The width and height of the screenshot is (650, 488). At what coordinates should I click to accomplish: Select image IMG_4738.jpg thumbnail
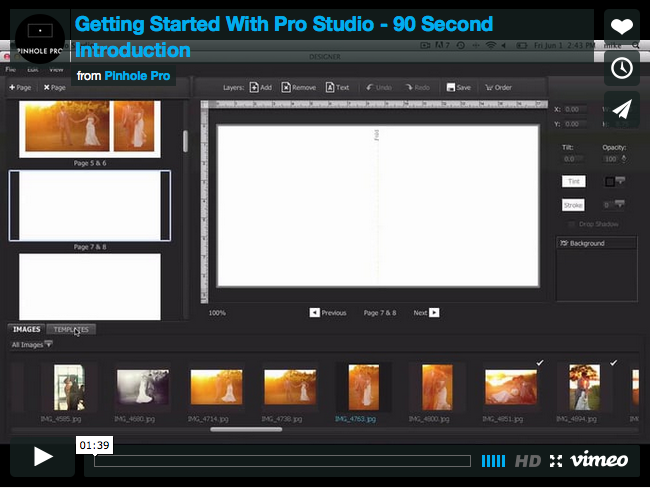pyautogui.click(x=290, y=387)
